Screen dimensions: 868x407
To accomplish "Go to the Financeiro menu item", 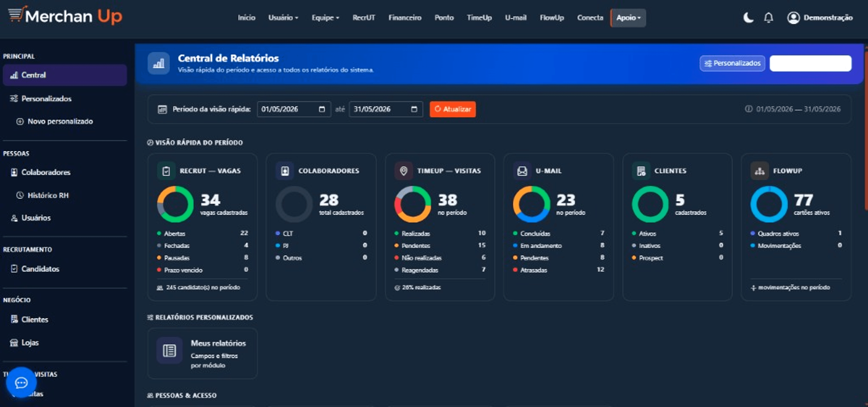I will pyautogui.click(x=405, y=17).
